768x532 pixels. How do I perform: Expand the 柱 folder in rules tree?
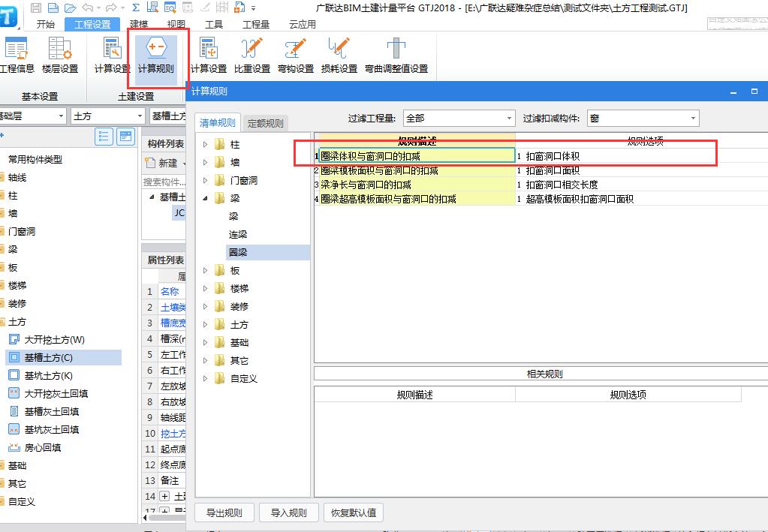click(205, 144)
